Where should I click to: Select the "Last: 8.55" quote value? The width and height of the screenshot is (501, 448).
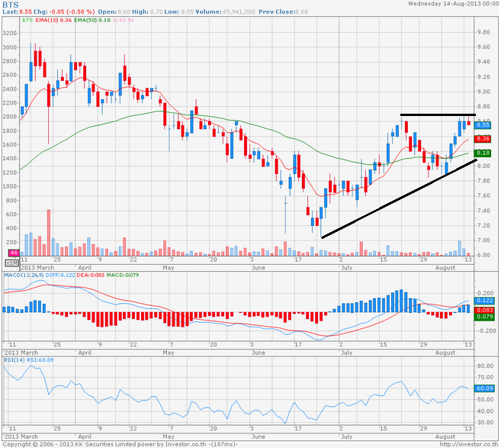(x=17, y=12)
